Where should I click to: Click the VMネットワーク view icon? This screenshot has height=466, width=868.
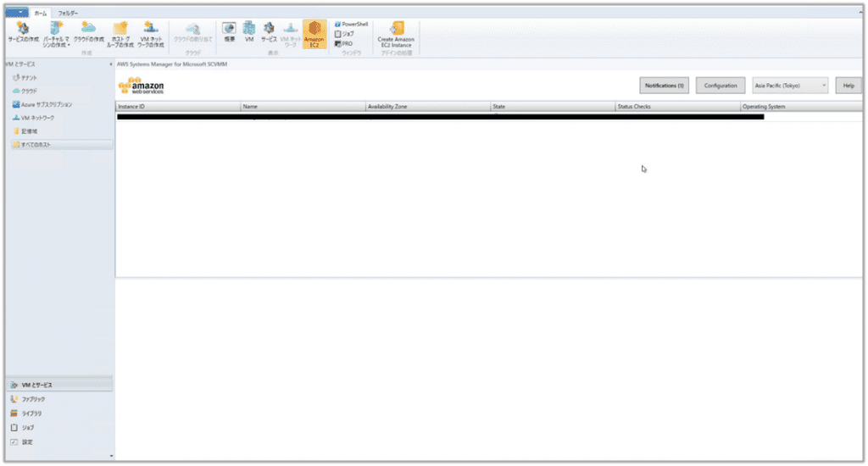291,34
